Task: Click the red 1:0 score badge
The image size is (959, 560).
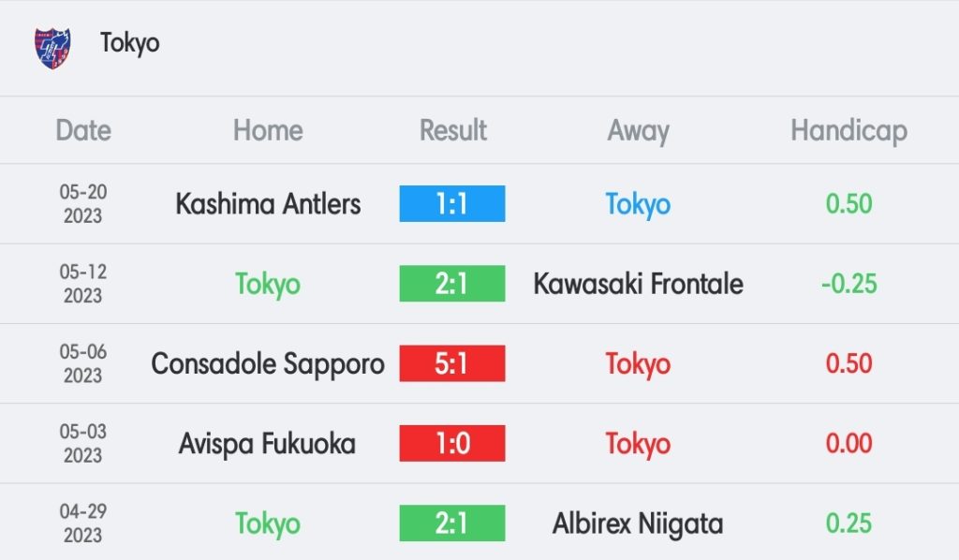Action: tap(452, 443)
